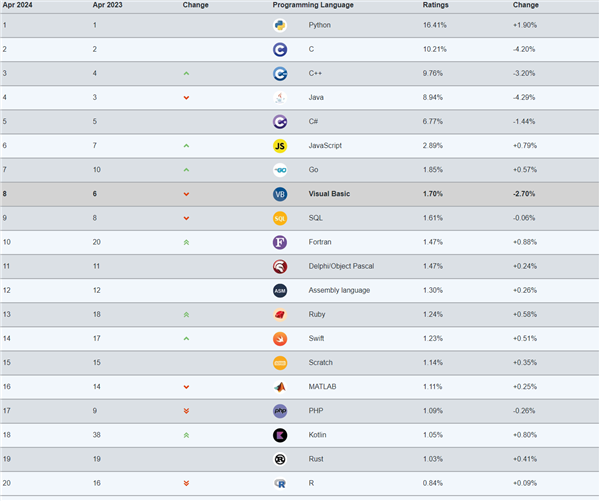The image size is (600, 501).
Task: Click the Visual Basic VB icon
Action: coord(280,194)
